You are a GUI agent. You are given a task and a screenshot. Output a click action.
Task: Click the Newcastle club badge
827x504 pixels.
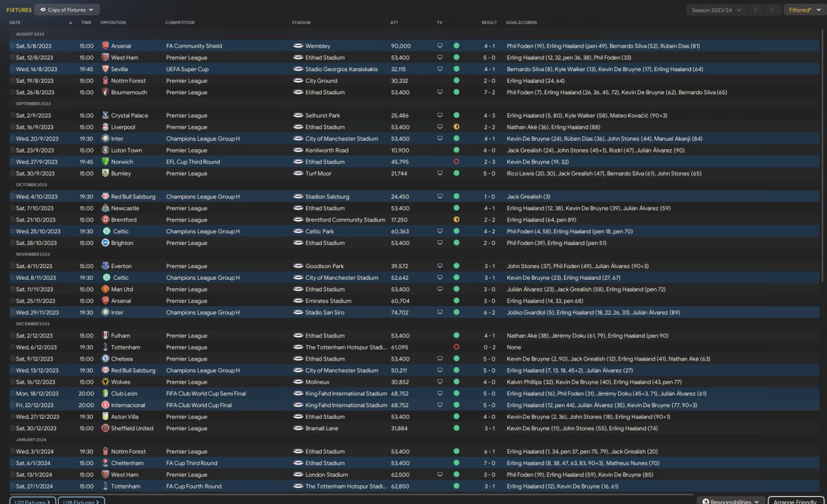[x=105, y=209]
